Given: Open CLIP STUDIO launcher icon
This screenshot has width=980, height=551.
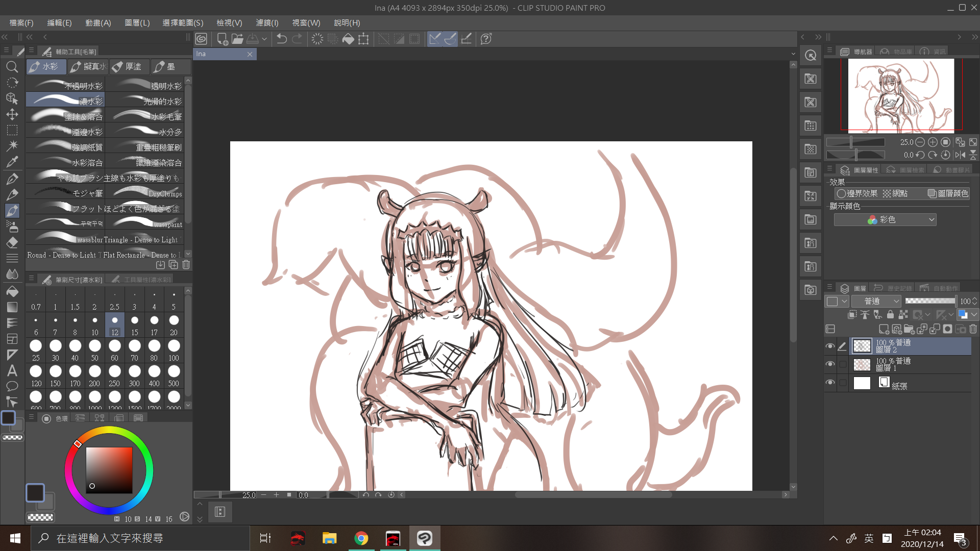Looking at the screenshot, I should point(201,39).
